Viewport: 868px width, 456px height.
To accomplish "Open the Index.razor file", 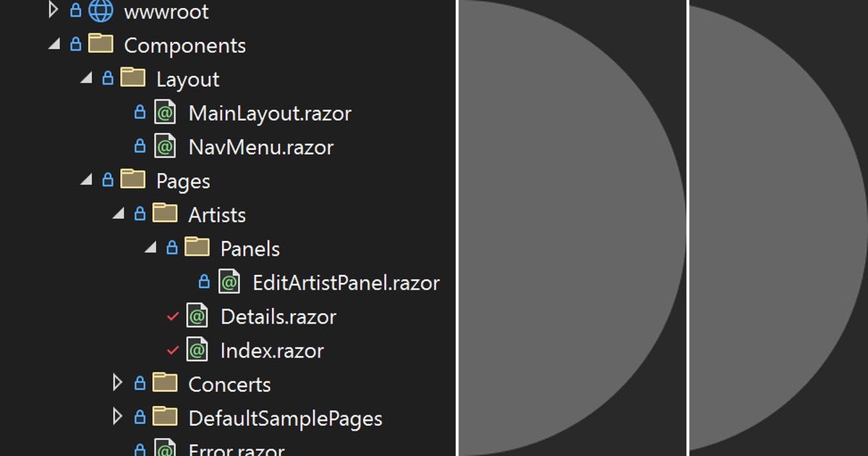I will pos(271,350).
